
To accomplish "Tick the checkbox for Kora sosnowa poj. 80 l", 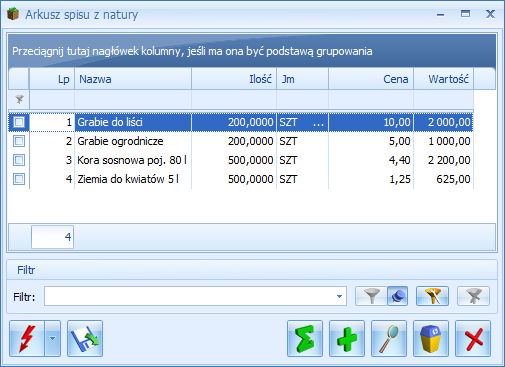I will pyautogui.click(x=19, y=160).
